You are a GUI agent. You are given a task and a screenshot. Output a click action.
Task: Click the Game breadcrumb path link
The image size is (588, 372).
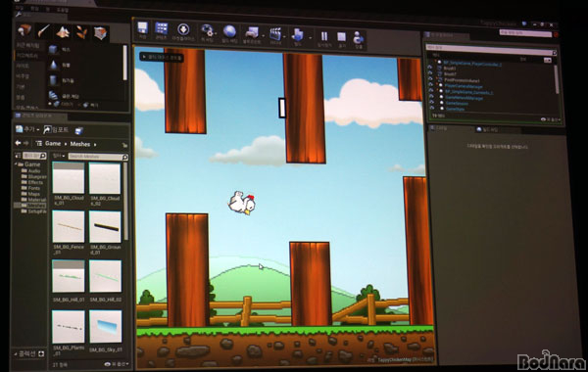pos(53,144)
